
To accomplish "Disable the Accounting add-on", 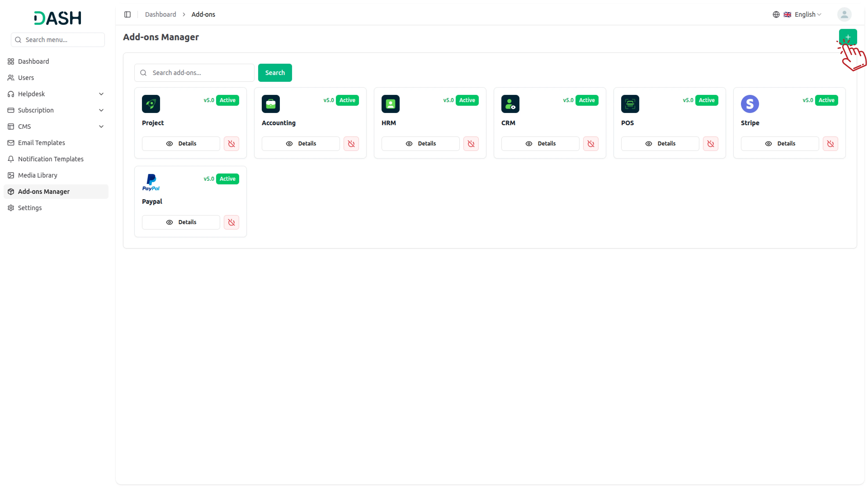I will pos(351,143).
